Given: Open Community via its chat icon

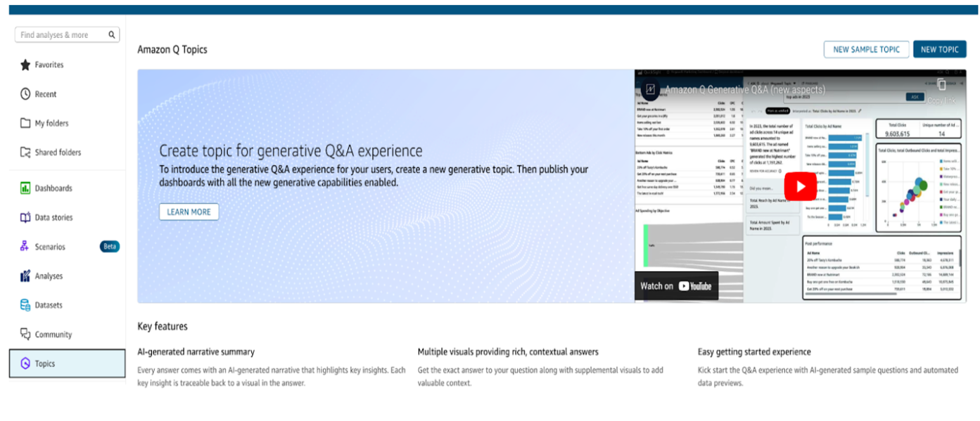Looking at the screenshot, I should [25, 335].
